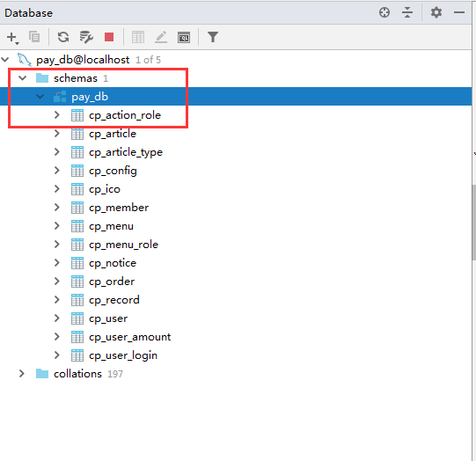Open the Query Console icon

click(x=184, y=37)
